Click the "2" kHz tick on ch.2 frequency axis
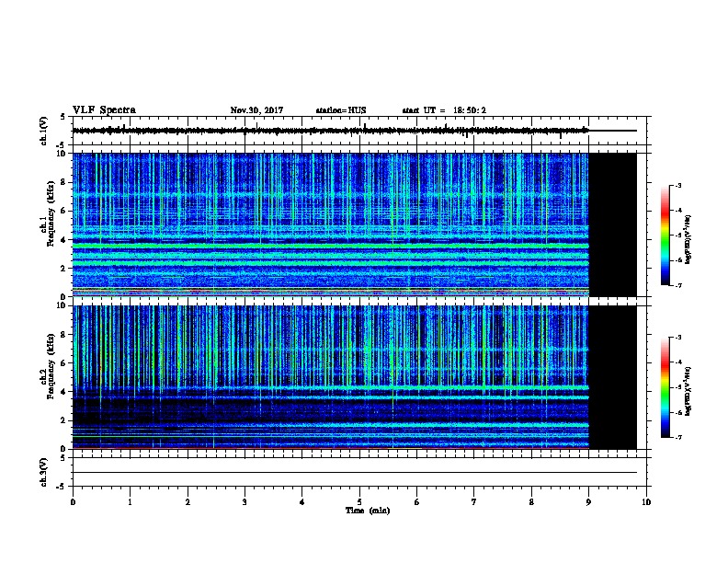Image resolution: width=728 pixels, height=563 pixels. [63, 420]
